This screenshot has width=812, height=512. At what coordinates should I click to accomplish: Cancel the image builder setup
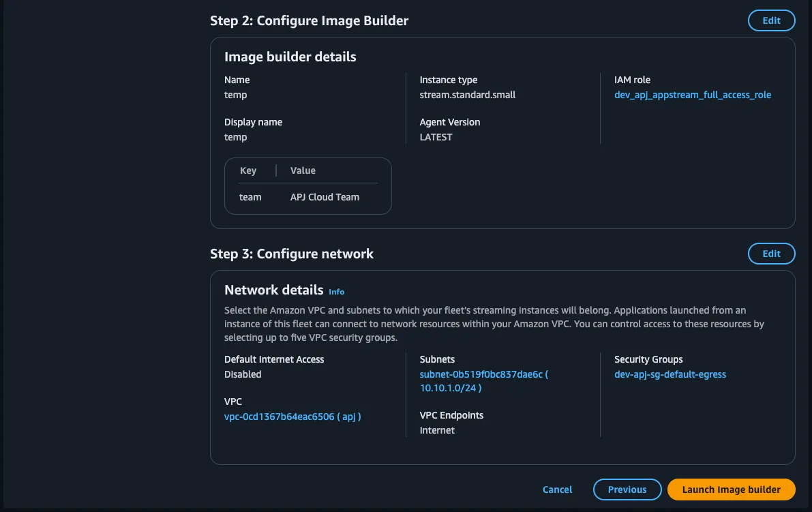(557, 490)
